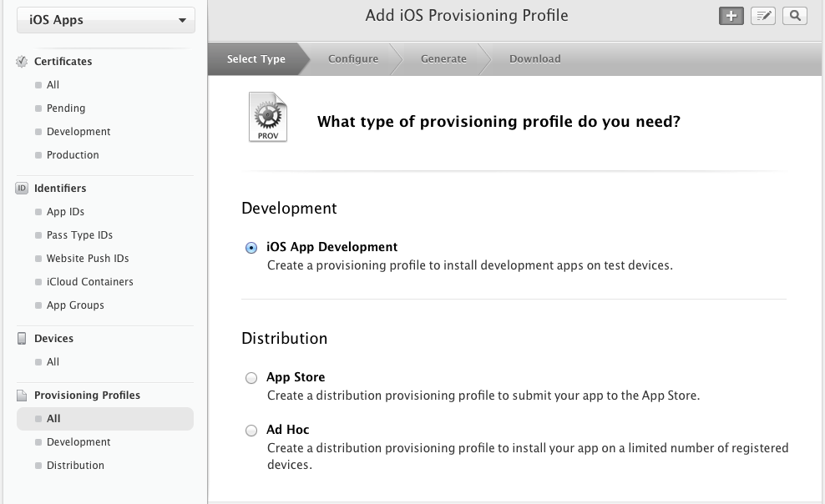Go to the Select Type step
The image size is (825, 504).
pos(256,59)
